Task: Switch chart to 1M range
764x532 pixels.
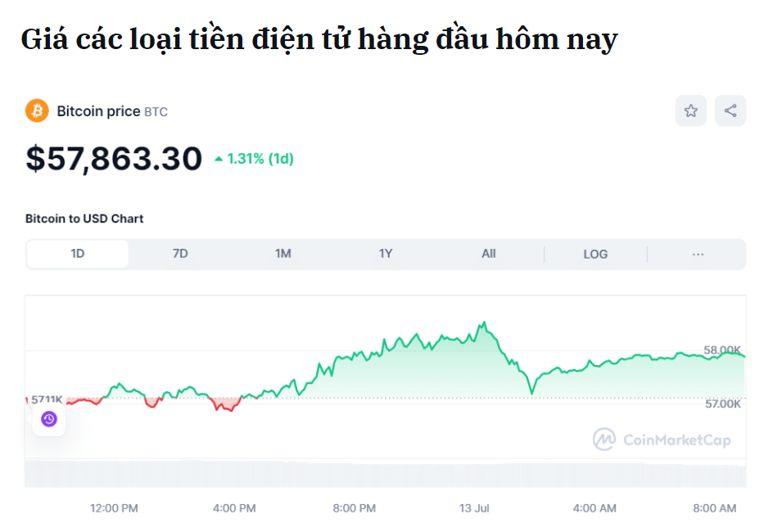Action: (x=283, y=254)
